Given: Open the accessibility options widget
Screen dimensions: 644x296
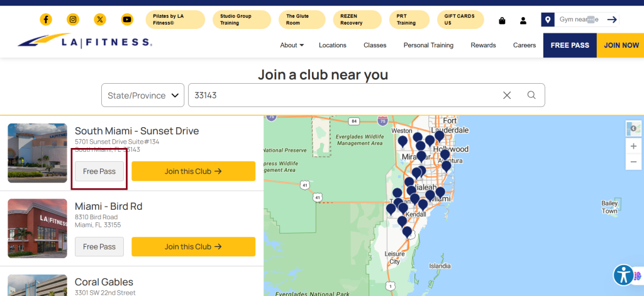Looking at the screenshot, I should (624, 275).
